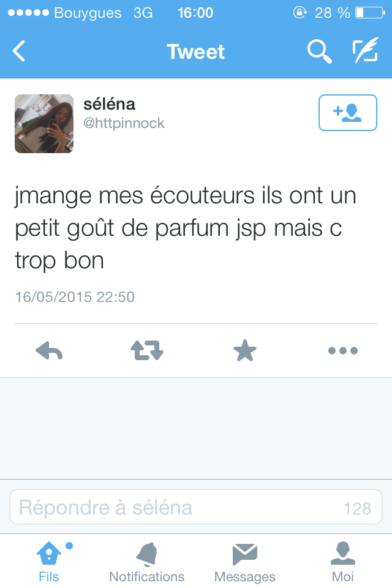This screenshot has height=588, width=392.
Task: Tap the back arrow in header
Action: (x=19, y=51)
